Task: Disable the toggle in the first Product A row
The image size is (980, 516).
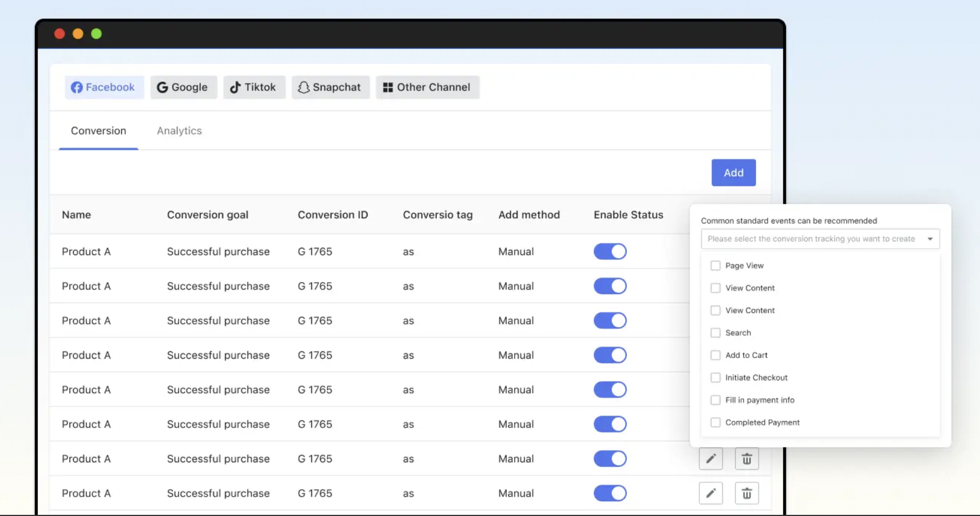Action: click(x=610, y=252)
